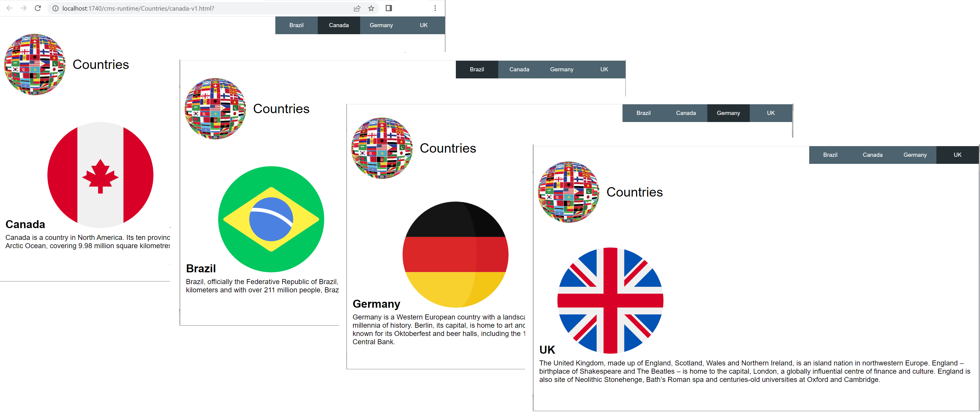980x412 pixels.
Task: Click the flags globe logo on the Canada page
Action: coord(35,64)
